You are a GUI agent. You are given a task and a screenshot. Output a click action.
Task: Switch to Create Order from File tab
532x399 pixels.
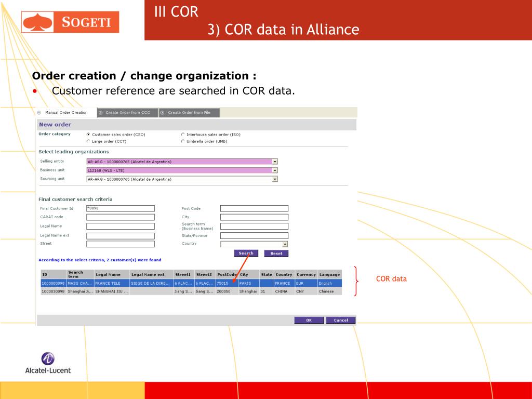coord(189,113)
